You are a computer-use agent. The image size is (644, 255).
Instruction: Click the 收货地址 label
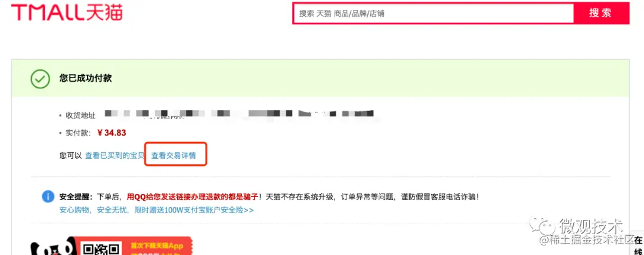[80, 115]
